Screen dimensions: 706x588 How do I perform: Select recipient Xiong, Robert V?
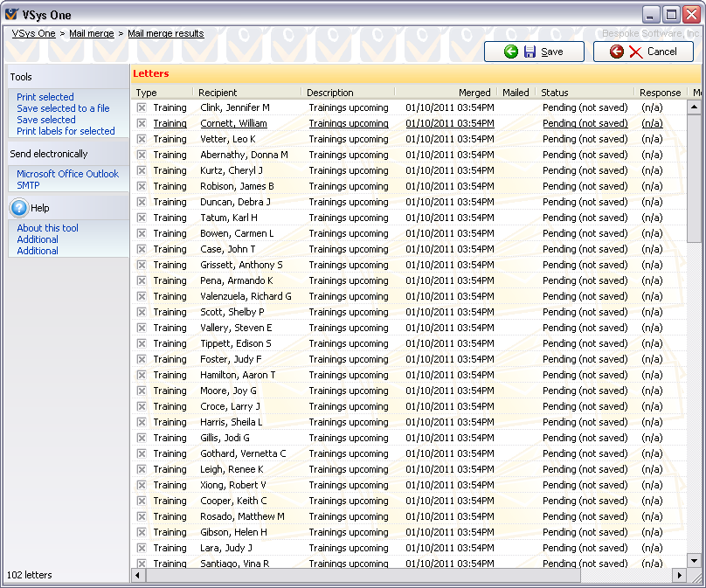[233, 486]
